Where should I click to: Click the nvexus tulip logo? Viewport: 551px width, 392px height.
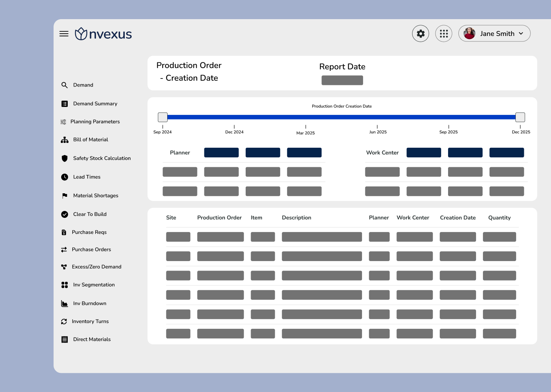tap(81, 34)
